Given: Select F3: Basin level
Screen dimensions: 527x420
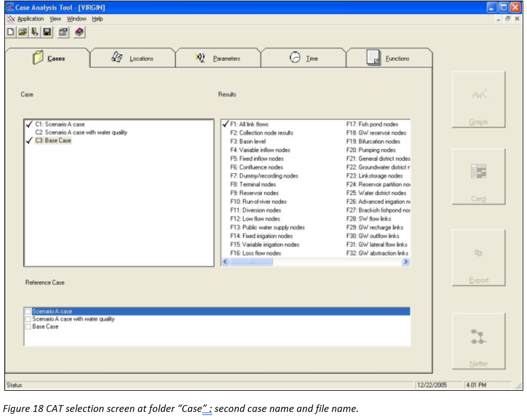Looking at the screenshot, I should pyautogui.click(x=248, y=141).
